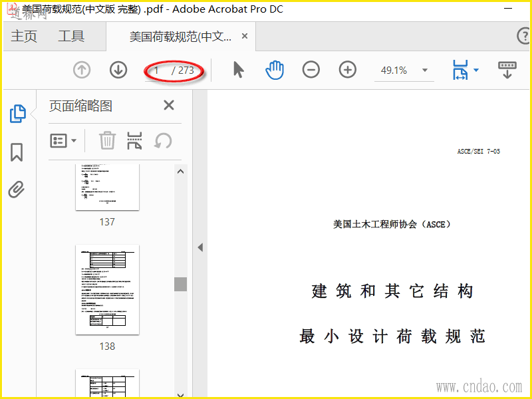
Task: Click the 美国土木工程师协会 line
Action: (392, 225)
